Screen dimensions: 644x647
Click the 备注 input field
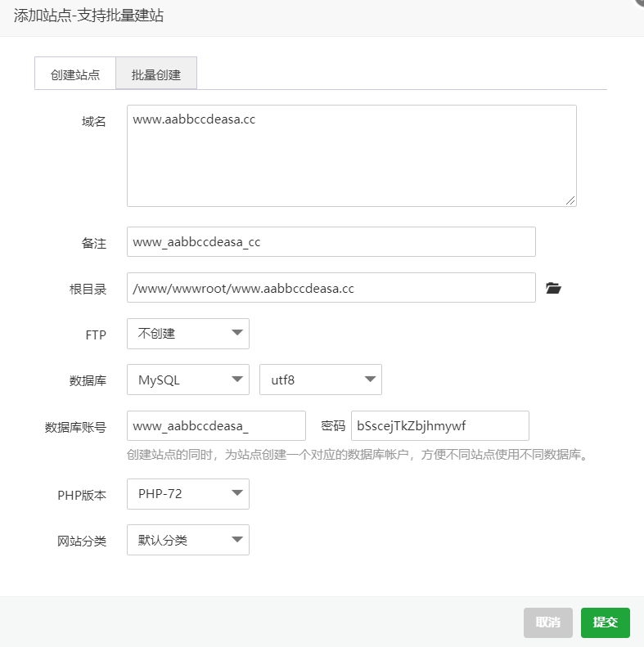(x=331, y=242)
